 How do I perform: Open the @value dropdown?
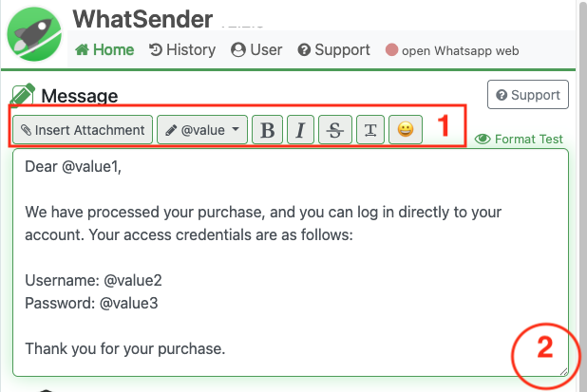[x=202, y=130]
